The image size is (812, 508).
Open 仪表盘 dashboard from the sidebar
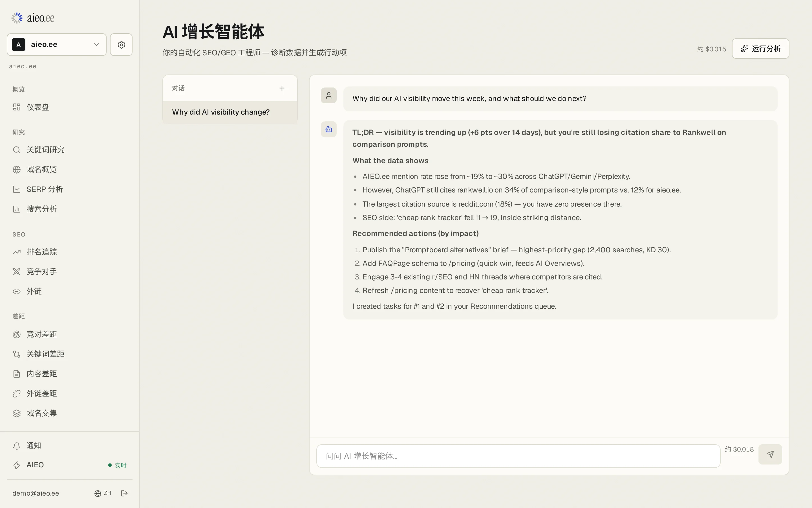69,107
